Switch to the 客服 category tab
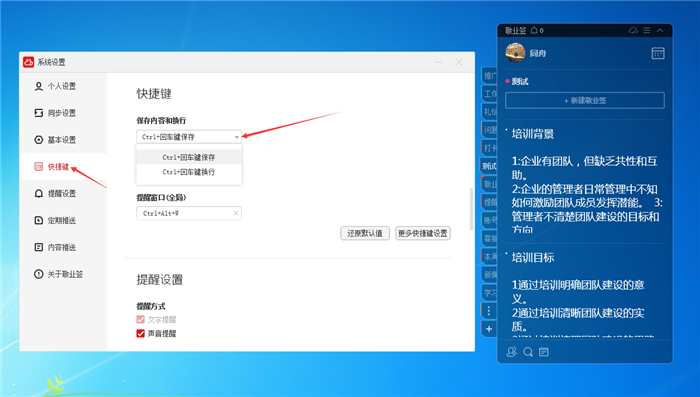The width and height of the screenshot is (700, 397). pyautogui.click(x=490, y=238)
